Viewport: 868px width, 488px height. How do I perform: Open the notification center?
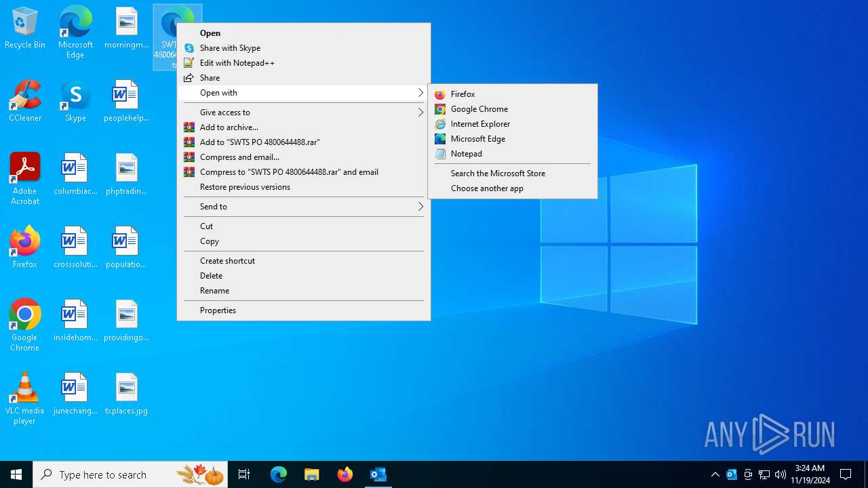pos(846,474)
